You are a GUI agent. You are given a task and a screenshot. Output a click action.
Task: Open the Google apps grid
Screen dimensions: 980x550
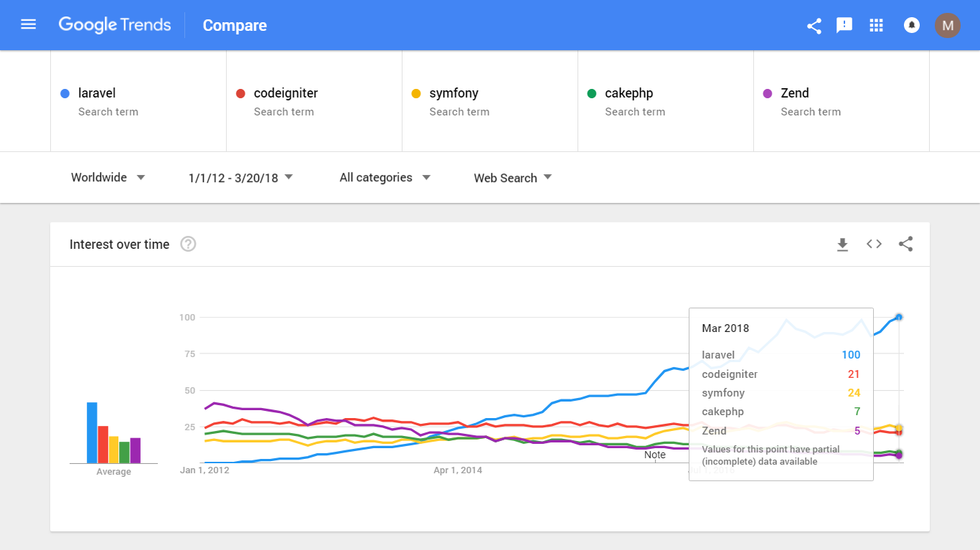tap(876, 26)
